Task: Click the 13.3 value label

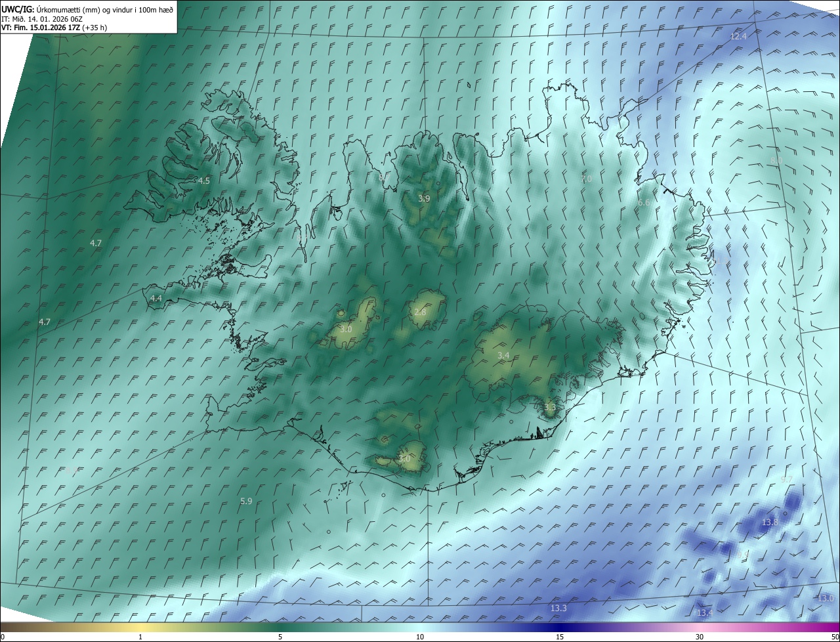Action: pos(558,609)
